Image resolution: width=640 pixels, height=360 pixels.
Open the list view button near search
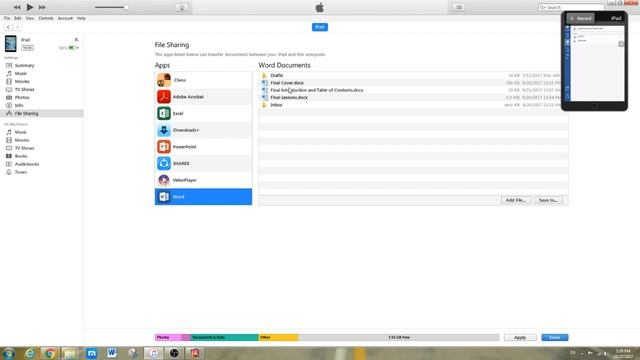pyautogui.click(x=458, y=7)
